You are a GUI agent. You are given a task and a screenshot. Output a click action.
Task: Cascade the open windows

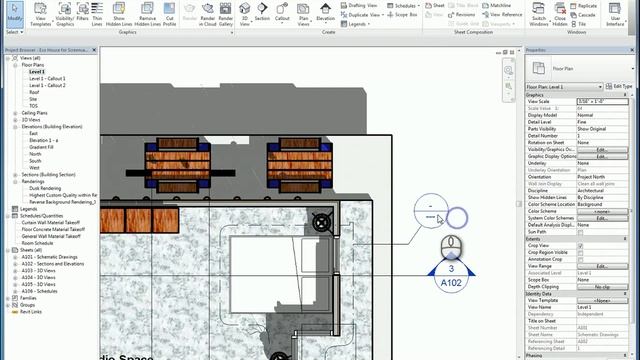583,15
